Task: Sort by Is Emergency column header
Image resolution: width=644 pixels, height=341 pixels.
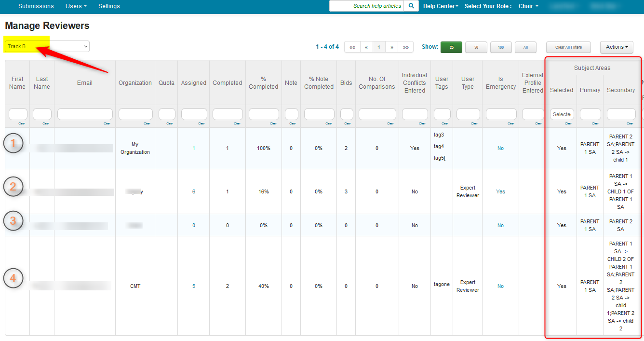Action: coord(500,83)
